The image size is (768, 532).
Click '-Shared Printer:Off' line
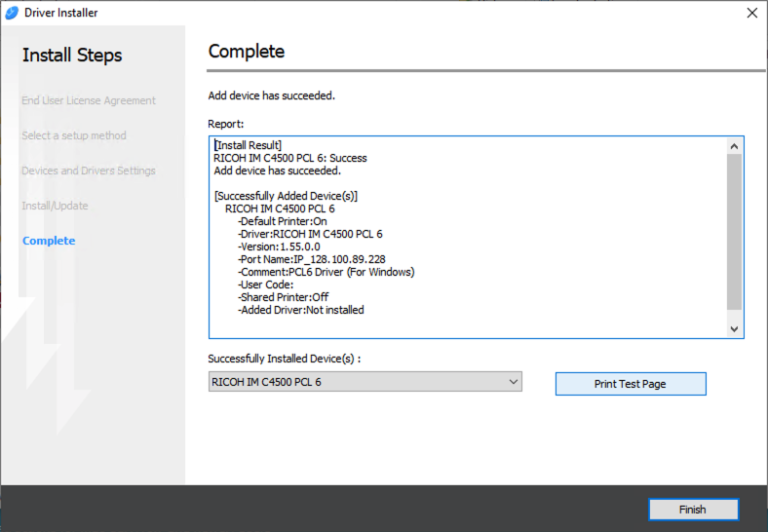point(283,297)
